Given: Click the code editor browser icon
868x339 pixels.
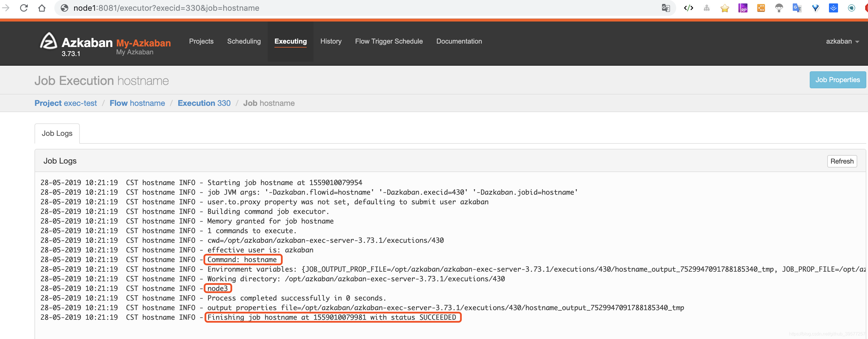Looking at the screenshot, I should [688, 8].
